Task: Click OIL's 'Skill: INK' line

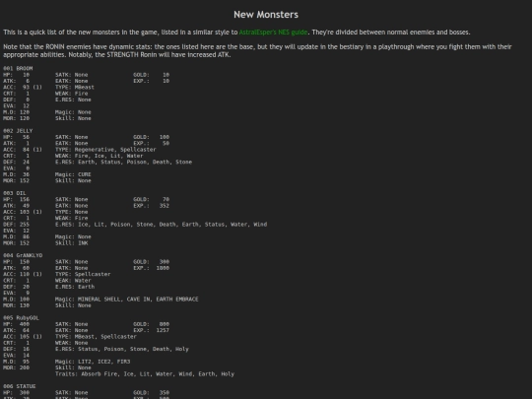Action: point(72,243)
